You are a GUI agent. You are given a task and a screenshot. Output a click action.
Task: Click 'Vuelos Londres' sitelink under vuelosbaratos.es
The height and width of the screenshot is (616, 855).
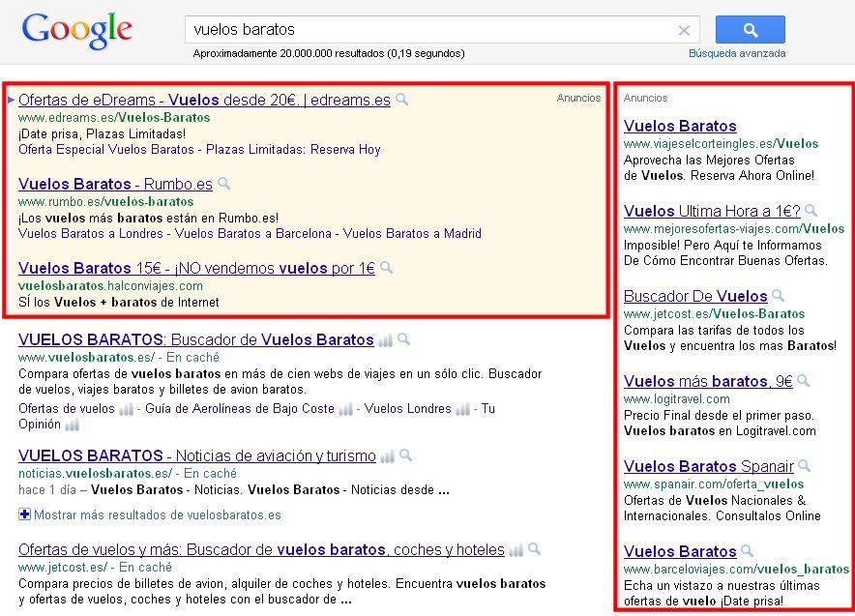point(408,409)
